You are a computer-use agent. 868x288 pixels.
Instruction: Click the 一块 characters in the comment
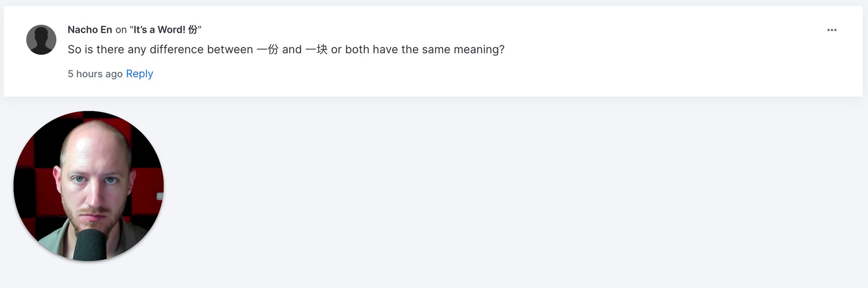point(316,49)
